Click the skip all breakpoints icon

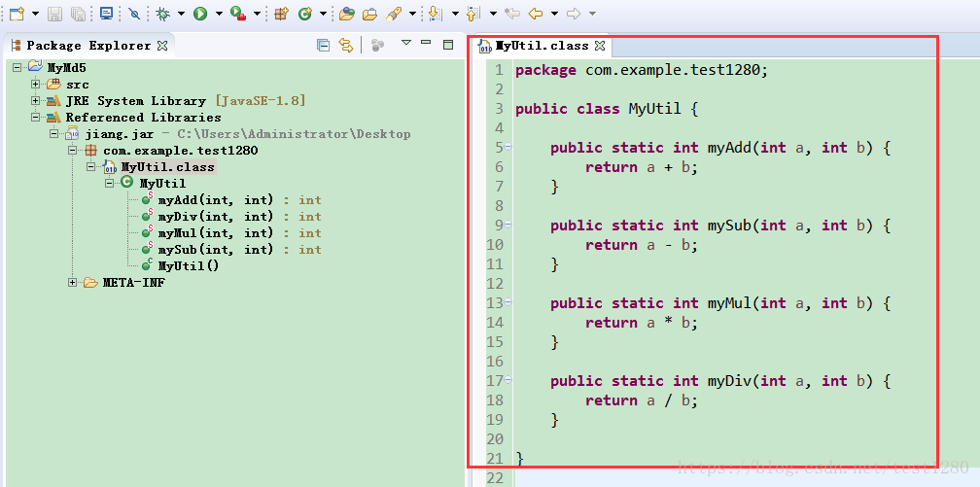coord(134,14)
